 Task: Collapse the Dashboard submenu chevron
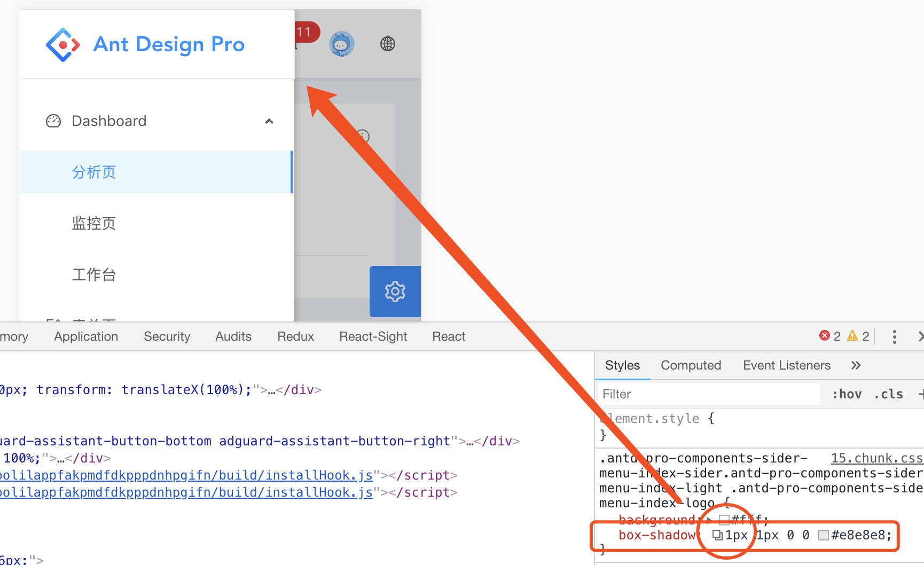click(x=269, y=121)
